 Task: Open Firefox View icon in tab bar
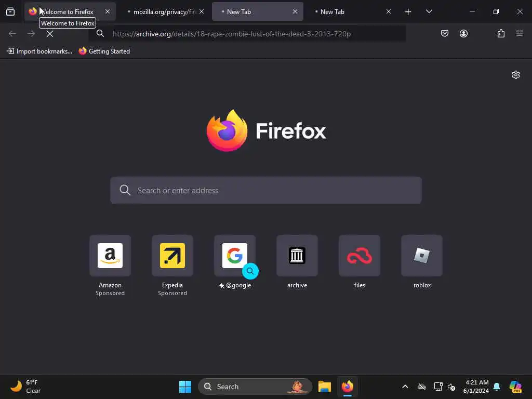click(x=10, y=11)
